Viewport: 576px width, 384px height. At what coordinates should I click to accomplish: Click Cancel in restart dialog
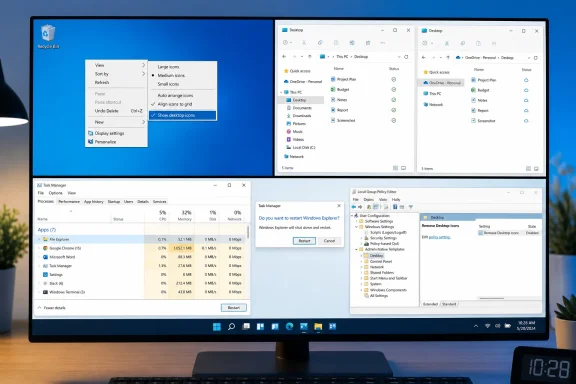tap(329, 241)
